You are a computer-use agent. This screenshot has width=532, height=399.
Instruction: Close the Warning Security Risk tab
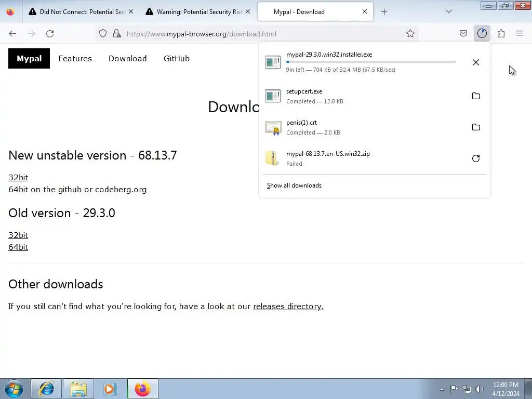coord(248,11)
